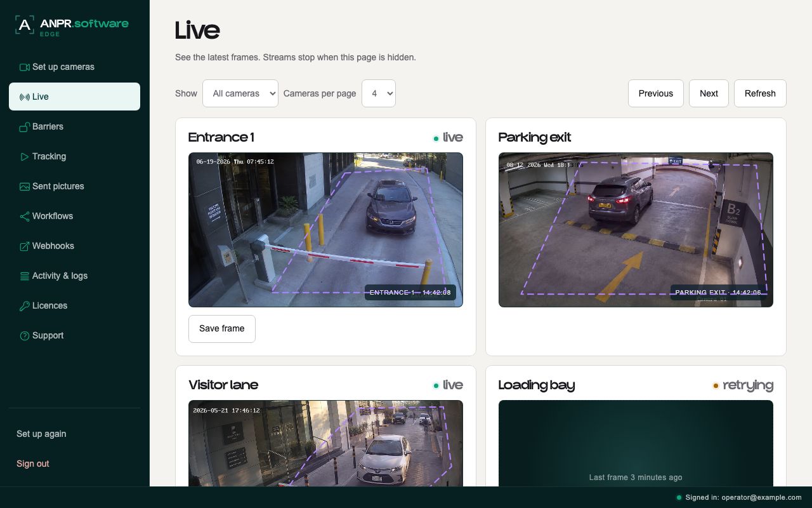The image size is (812, 508).
Task: Open Sent pictures
Action: click(x=74, y=186)
